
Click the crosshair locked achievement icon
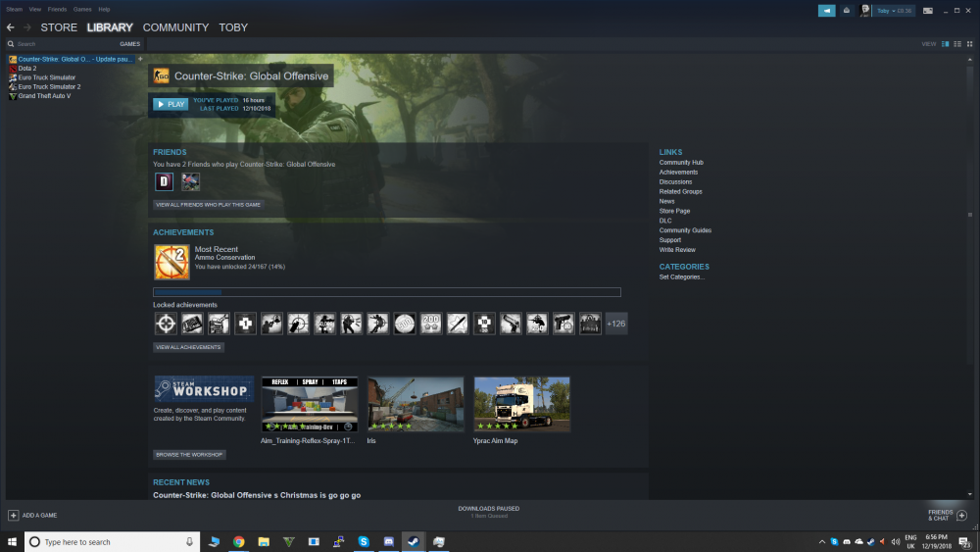click(x=166, y=324)
